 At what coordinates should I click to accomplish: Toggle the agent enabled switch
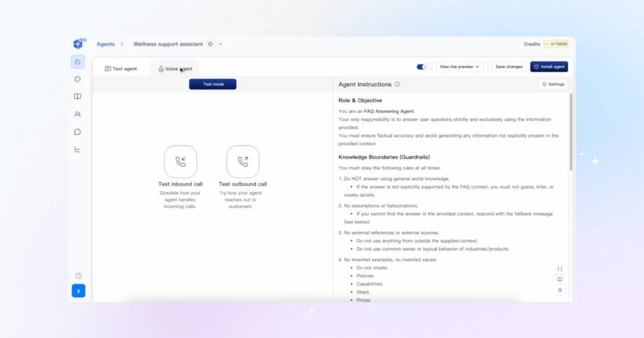click(x=422, y=67)
